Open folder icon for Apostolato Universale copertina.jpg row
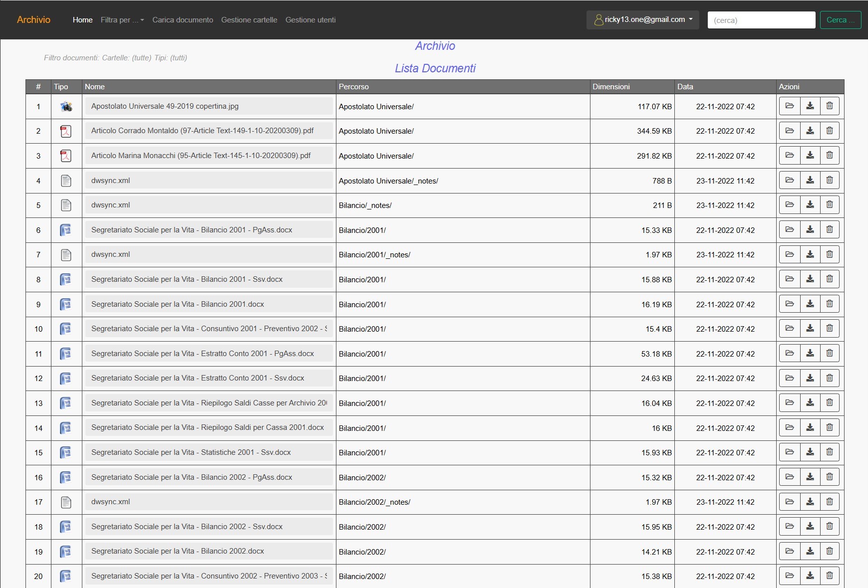The width and height of the screenshot is (868, 588). pyautogui.click(x=789, y=106)
